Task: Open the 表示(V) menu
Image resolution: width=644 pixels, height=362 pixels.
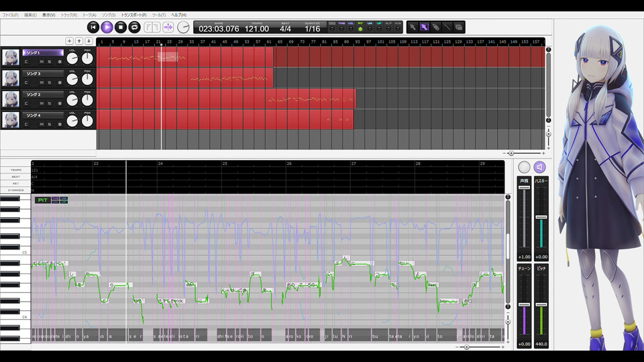Action: pos(48,15)
